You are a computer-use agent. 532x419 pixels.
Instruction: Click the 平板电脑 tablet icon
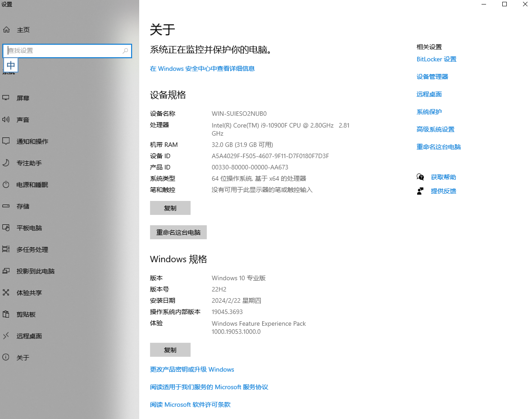coord(6,228)
